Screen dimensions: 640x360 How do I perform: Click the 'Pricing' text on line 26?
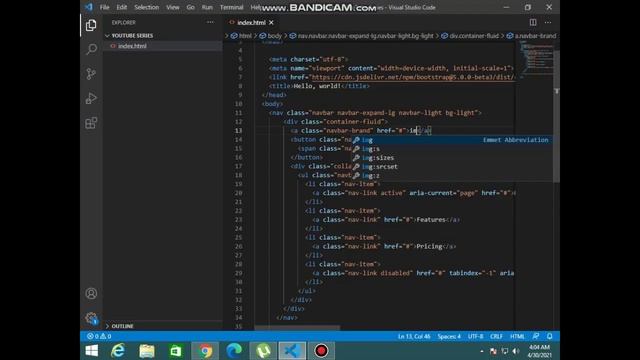pos(429,247)
